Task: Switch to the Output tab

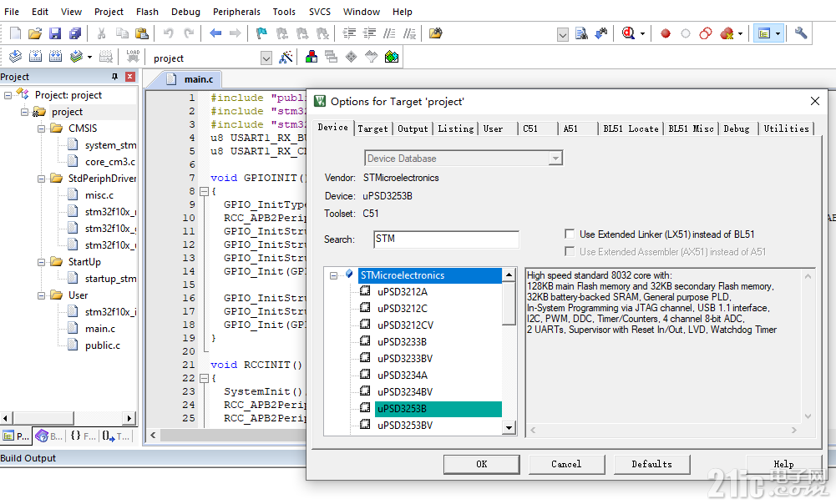Action: pyautogui.click(x=413, y=129)
